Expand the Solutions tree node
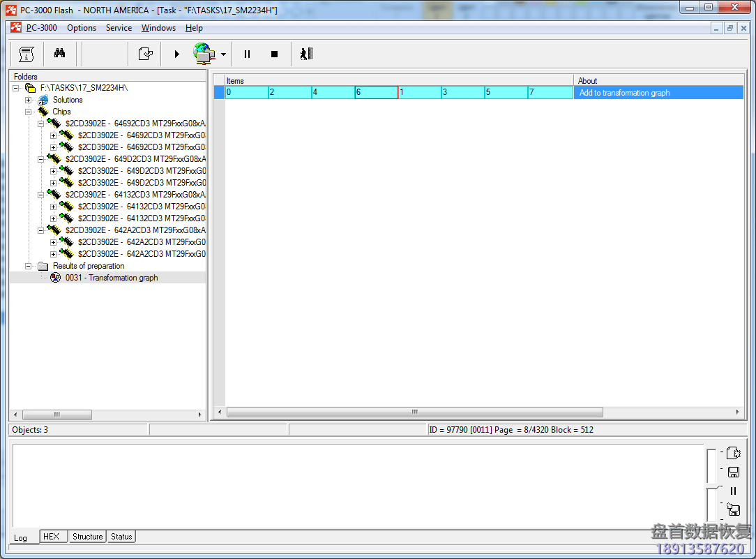 pos(29,100)
